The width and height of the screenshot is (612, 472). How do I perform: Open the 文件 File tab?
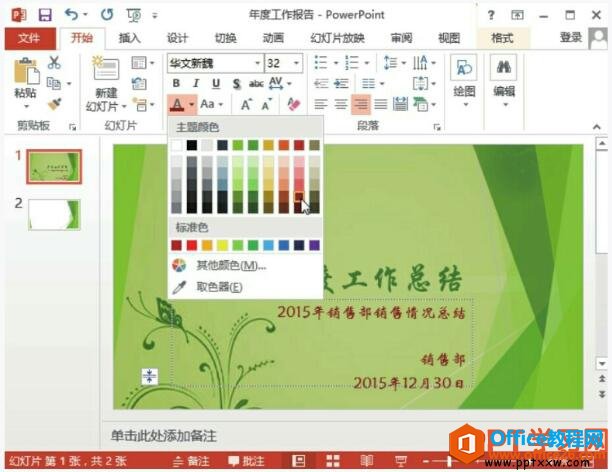click(30, 38)
